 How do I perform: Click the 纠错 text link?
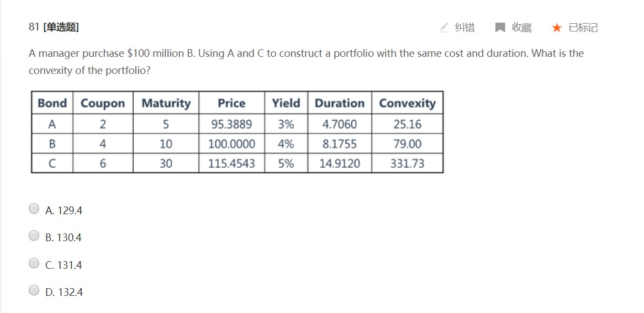(x=464, y=27)
